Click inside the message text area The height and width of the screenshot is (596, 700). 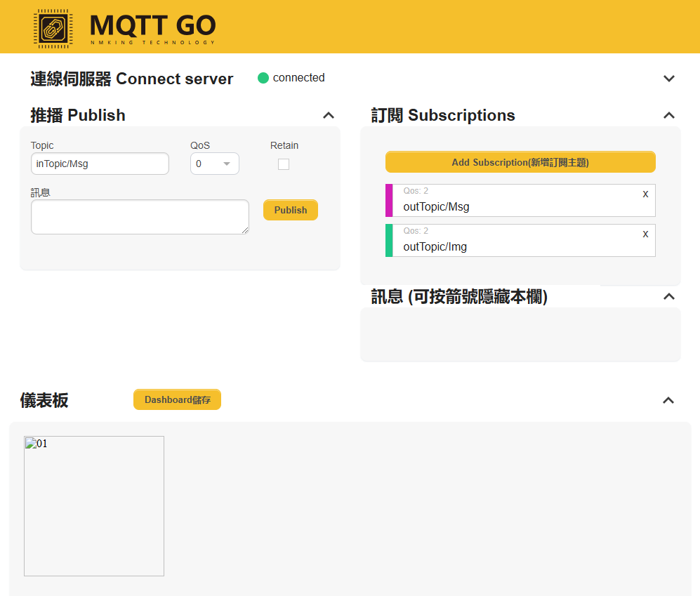coord(140,217)
